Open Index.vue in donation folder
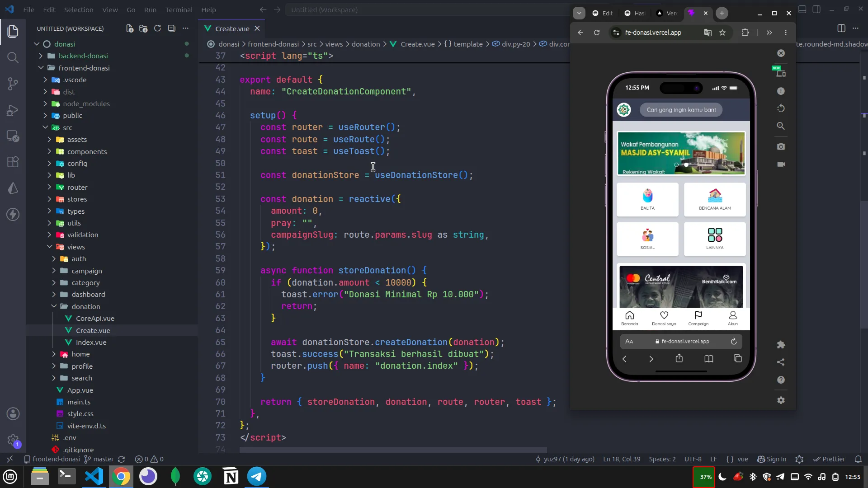 coord(91,343)
